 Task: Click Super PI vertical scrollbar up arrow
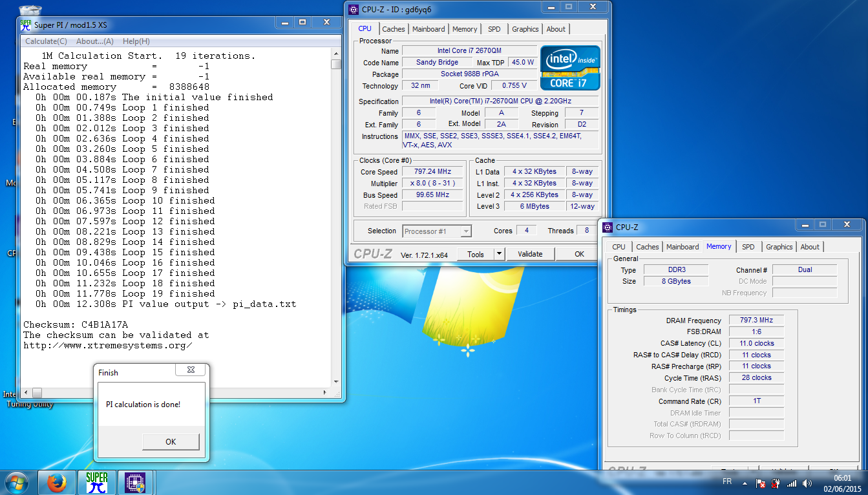[335, 55]
